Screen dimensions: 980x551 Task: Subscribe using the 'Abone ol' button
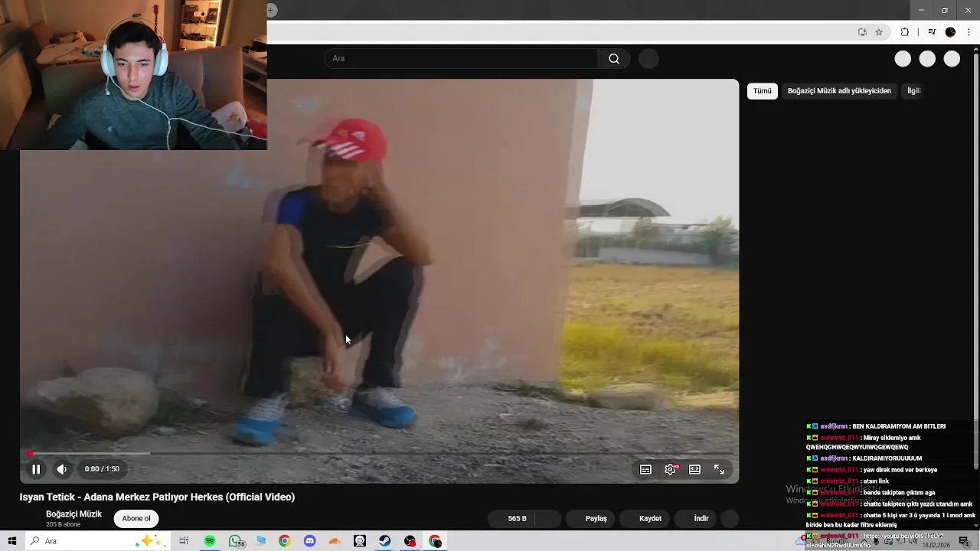pos(136,519)
